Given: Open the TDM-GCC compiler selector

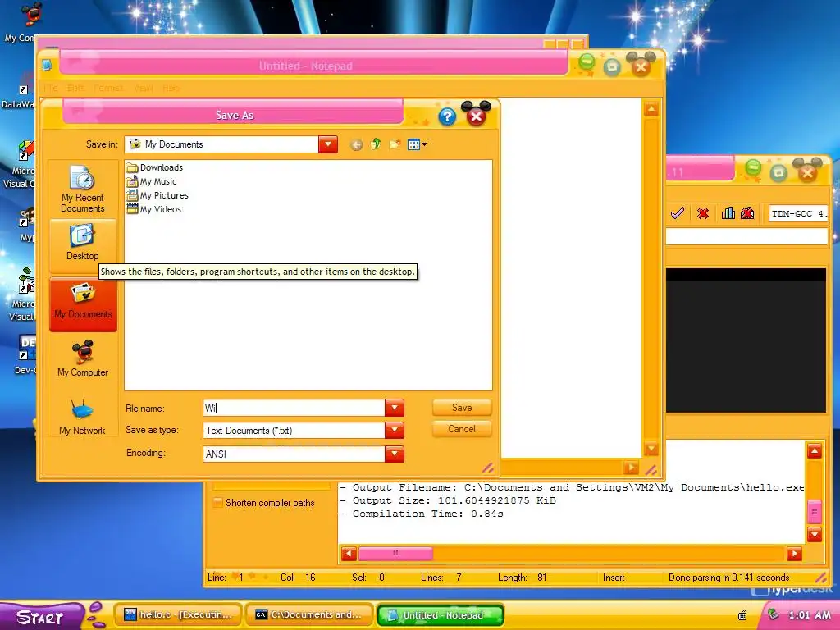Looking at the screenshot, I should (798, 214).
